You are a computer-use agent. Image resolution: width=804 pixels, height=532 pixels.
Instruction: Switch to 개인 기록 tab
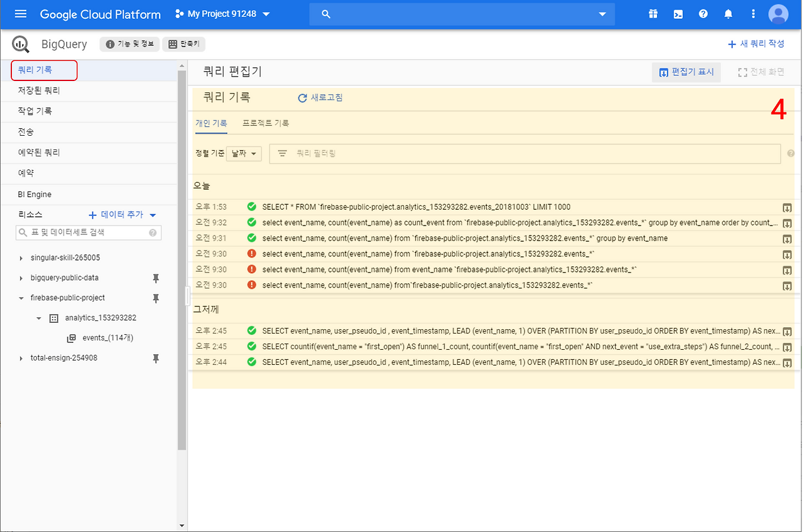(x=211, y=124)
